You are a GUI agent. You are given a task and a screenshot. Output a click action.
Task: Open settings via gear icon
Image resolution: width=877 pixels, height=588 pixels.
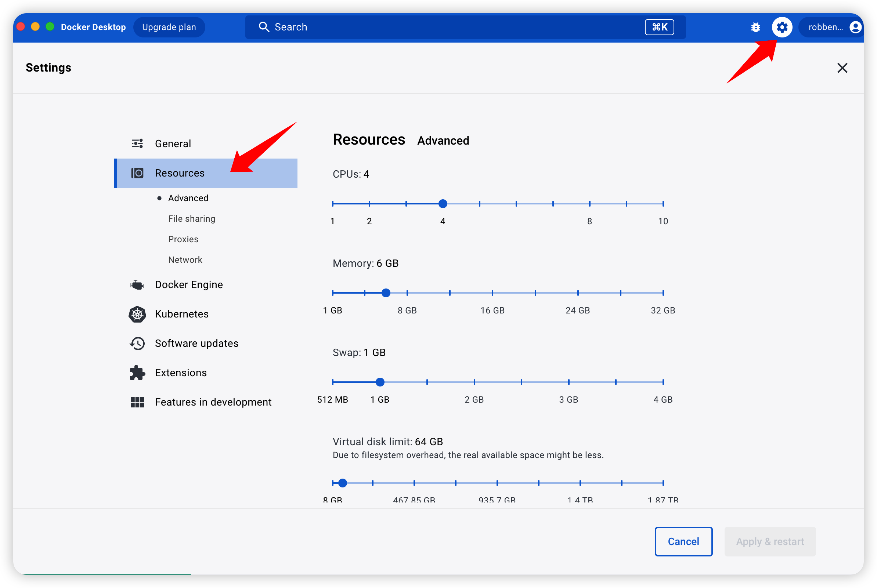(782, 27)
